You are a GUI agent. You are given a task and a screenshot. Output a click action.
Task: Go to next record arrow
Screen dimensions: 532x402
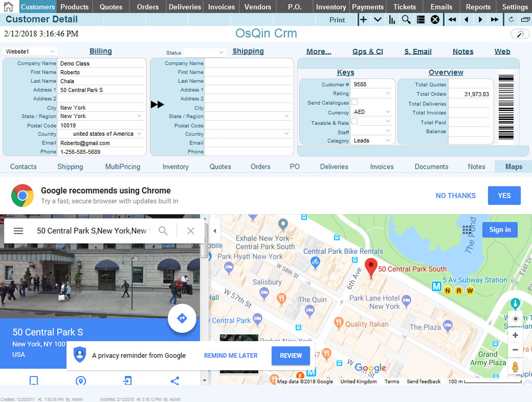point(481,20)
